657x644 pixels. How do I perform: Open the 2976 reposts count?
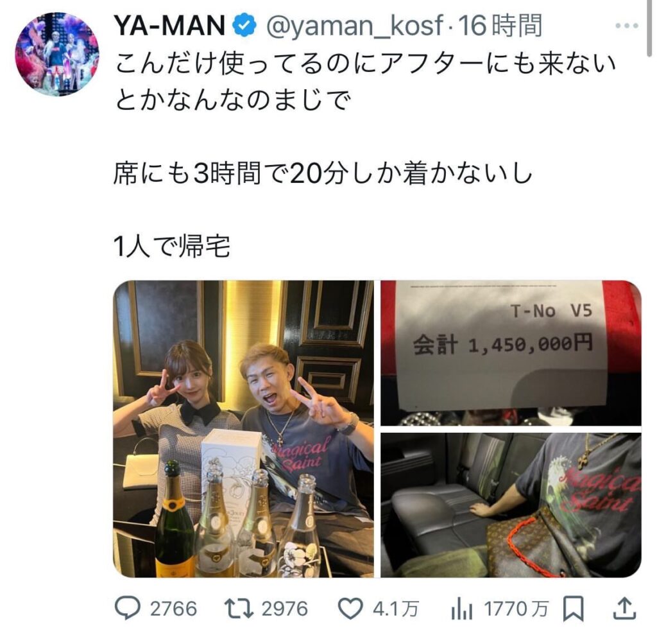point(285,609)
